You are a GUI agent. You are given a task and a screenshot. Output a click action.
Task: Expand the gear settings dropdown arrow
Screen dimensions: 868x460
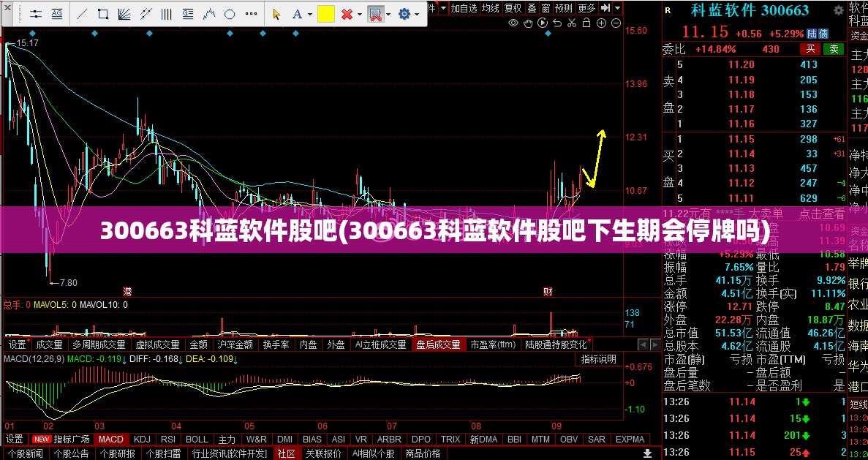[x=418, y=15]
